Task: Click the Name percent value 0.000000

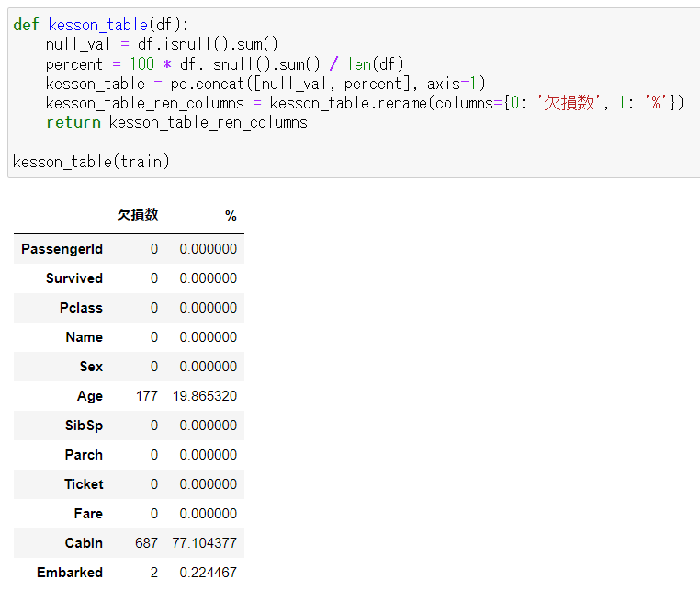Action: click(209, 337)
